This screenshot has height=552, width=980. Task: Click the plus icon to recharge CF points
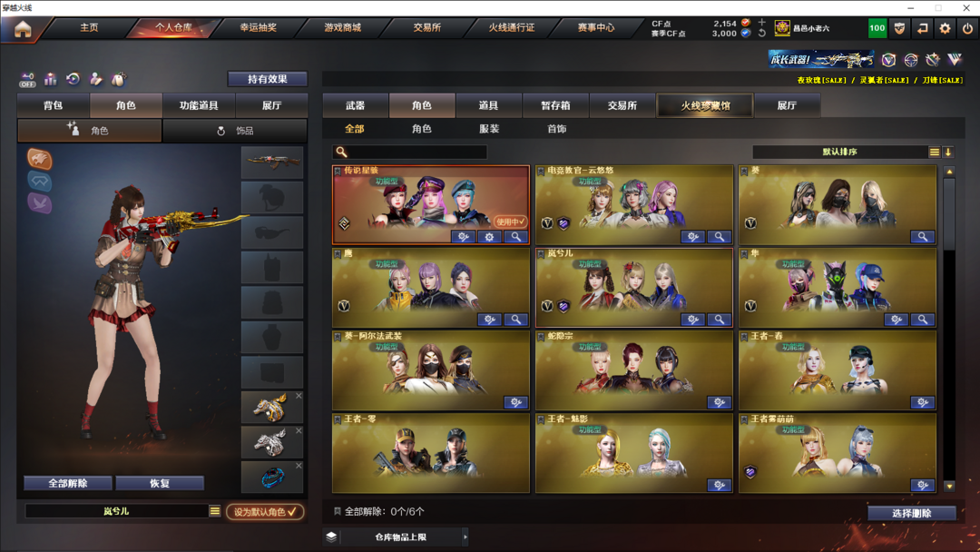pos(762,23)
